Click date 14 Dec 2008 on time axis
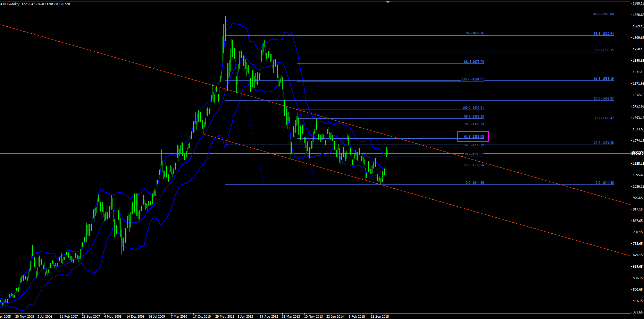 click(135, 317)
